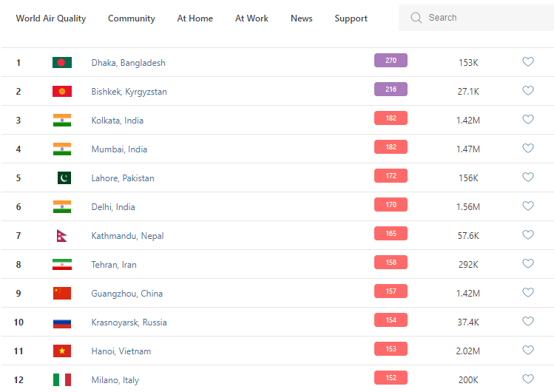Click the Iran flag beside Tehran
This screenshot has height=392, width=554.
pyautogui.click(x=62, y=265)
